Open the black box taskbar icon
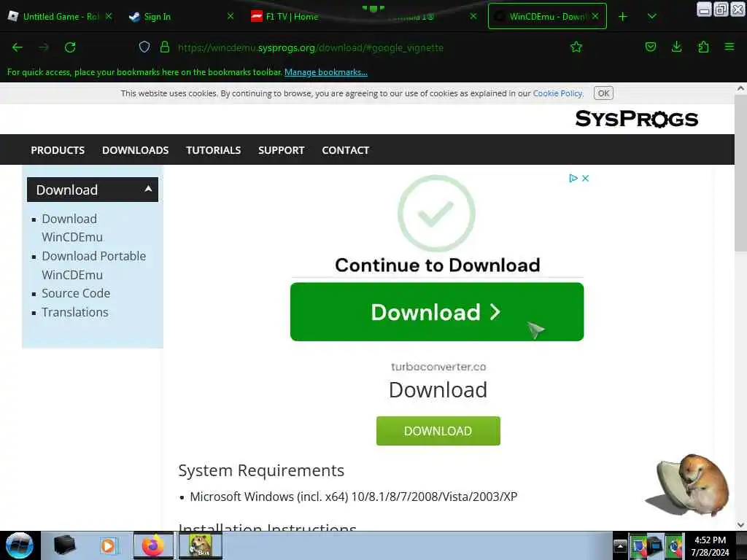The height and width of the screenshot is (560, 747). (x=65, y=545)
